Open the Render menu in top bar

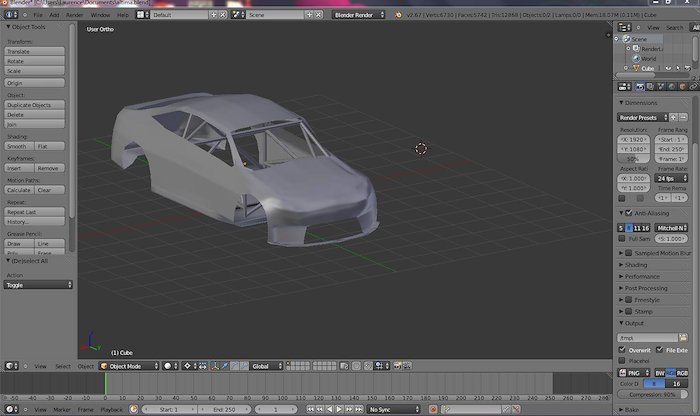(x=75, y=16)
